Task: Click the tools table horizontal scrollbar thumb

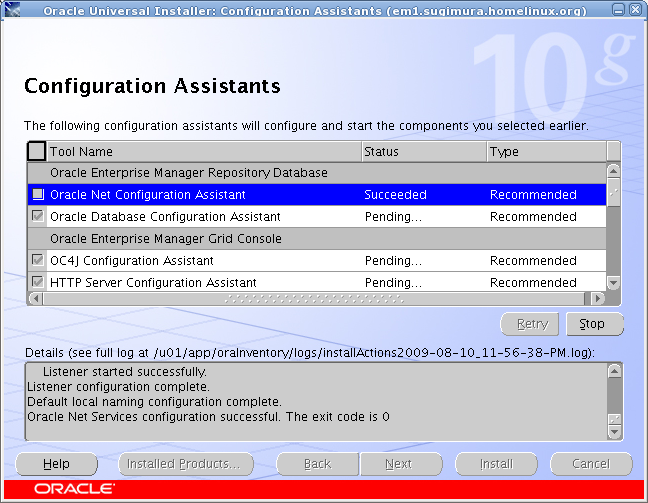Action: pyautogui.click(x=314, y=298)
